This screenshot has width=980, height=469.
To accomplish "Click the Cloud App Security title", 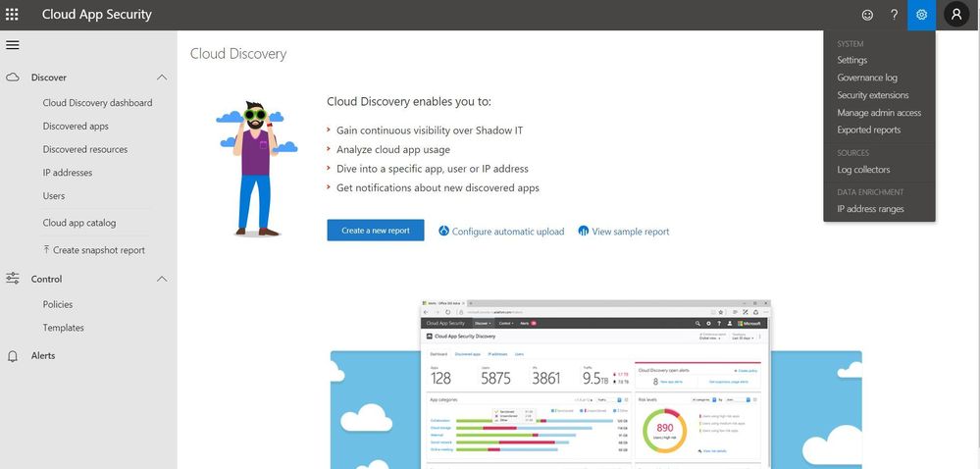I will pos(97,15).
